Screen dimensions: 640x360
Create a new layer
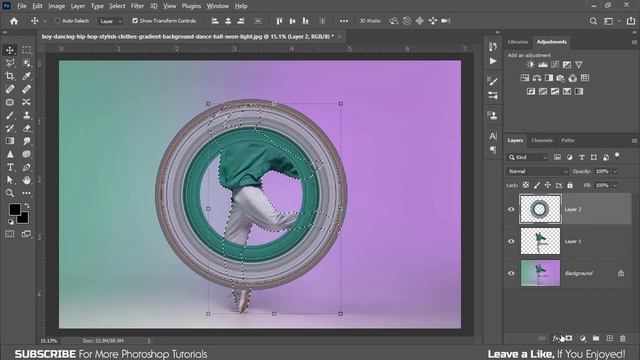(x=609, y=338)
